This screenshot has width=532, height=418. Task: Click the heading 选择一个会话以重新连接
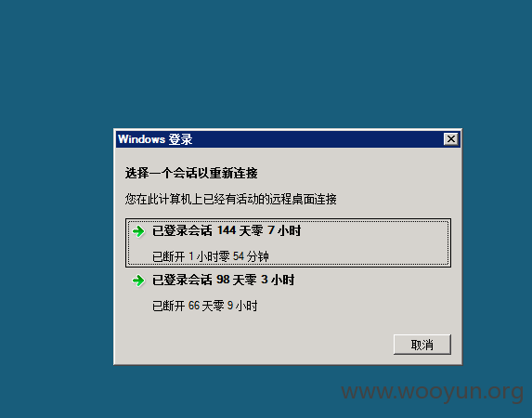pos(191,173)
